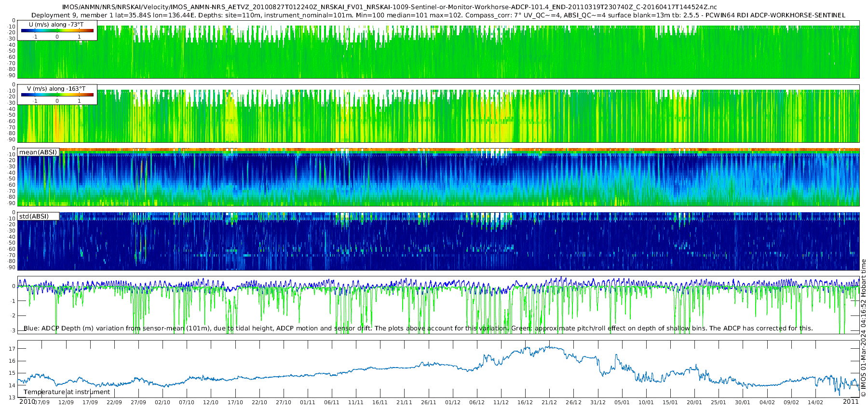Screen dimensions: 868x410
Task: Click the 31/12 date tick label
Action: click(x=598, y=402)
